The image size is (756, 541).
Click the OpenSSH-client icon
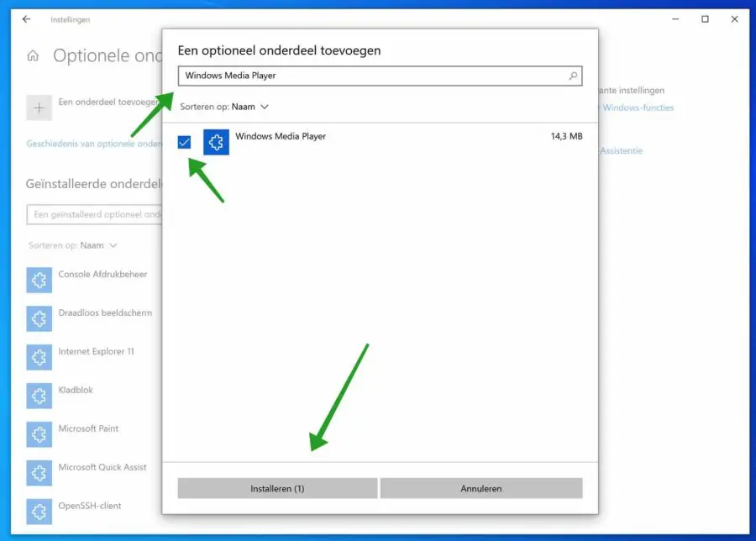(39, 512)
